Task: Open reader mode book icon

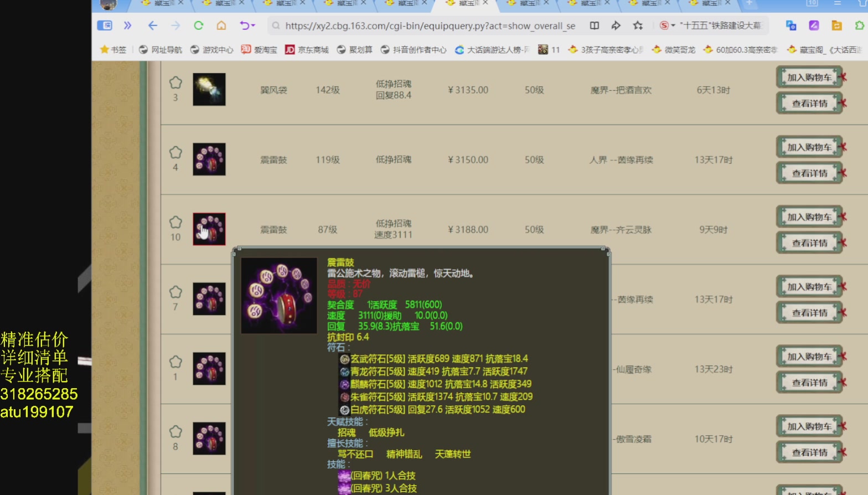Action: pyautogui.click(x=594, y=25)
